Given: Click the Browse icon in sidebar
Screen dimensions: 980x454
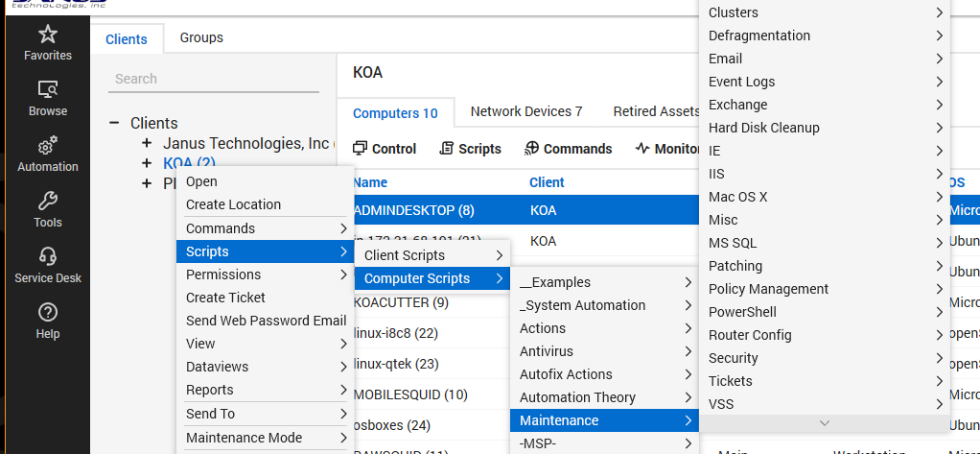Looking at the screenshot, I should [47, 90].
